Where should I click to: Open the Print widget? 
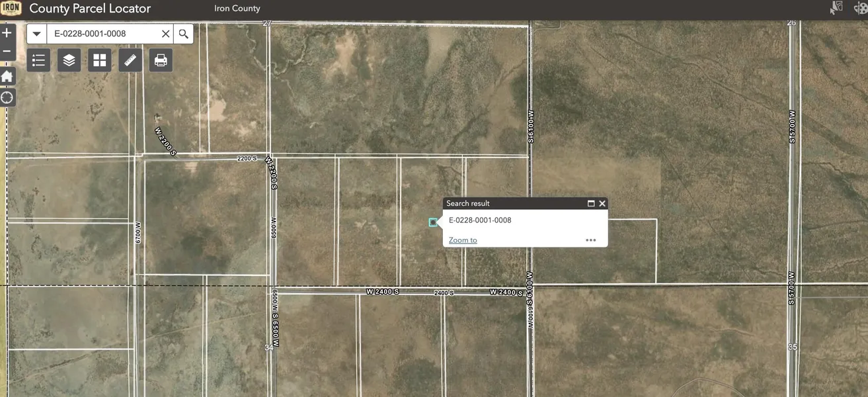tap(161, 60)
